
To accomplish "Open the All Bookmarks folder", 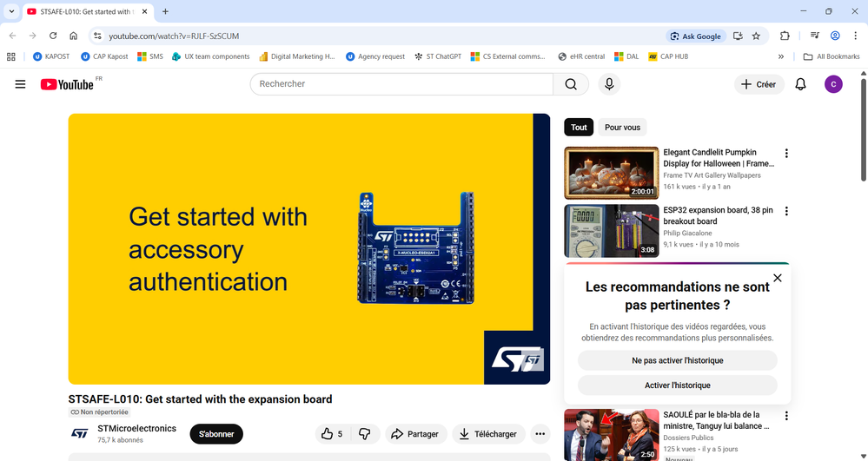I will coord(832,56).
